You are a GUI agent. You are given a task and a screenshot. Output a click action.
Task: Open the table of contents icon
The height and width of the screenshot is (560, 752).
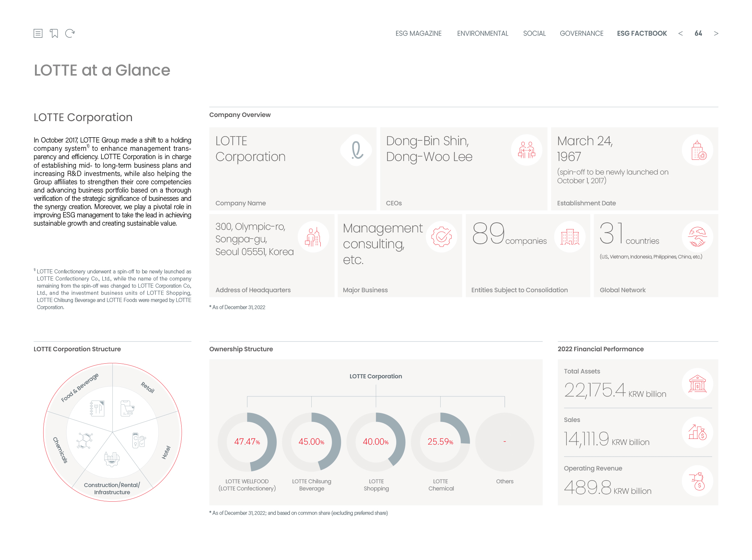[x=38, y=33]
